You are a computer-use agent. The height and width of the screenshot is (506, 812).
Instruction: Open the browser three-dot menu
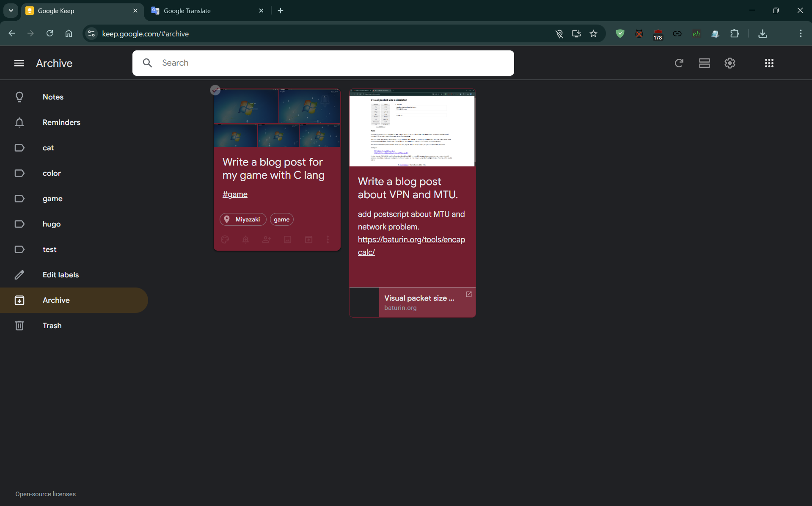(801, 33)
